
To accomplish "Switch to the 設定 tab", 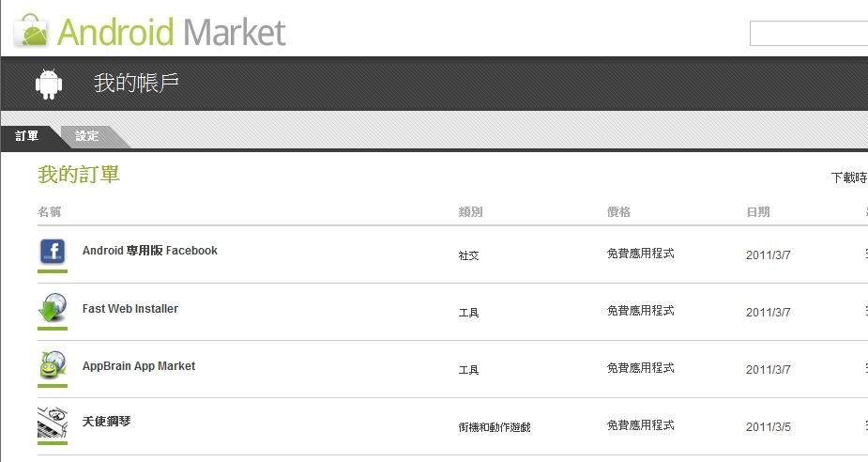I will click(x=87, y=136).
